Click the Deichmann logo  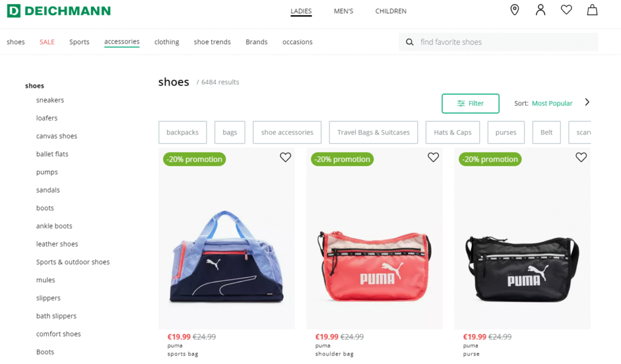click(x=59, y=11)
